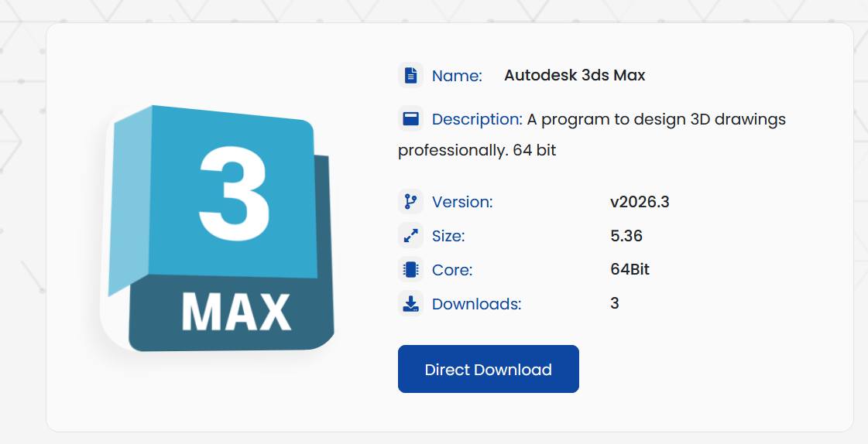This screenshot has height=444, width=868.
Task: Click the branch icon beside Version
Action: [410, 201]
